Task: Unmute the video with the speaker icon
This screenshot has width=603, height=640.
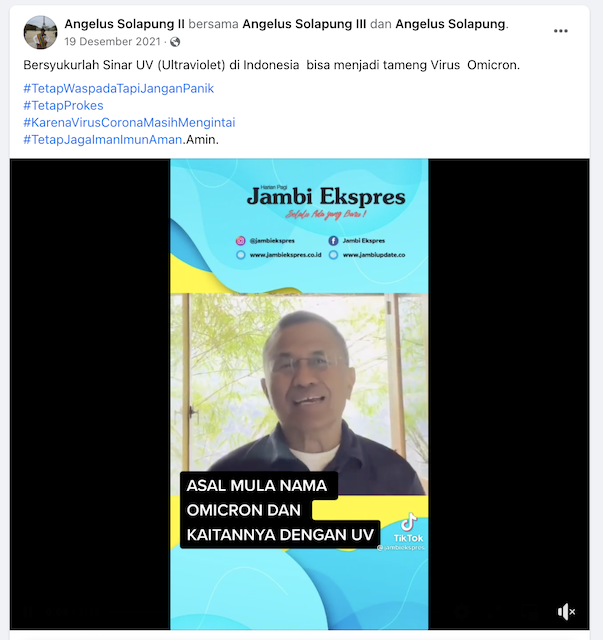Action: [566, 611]
